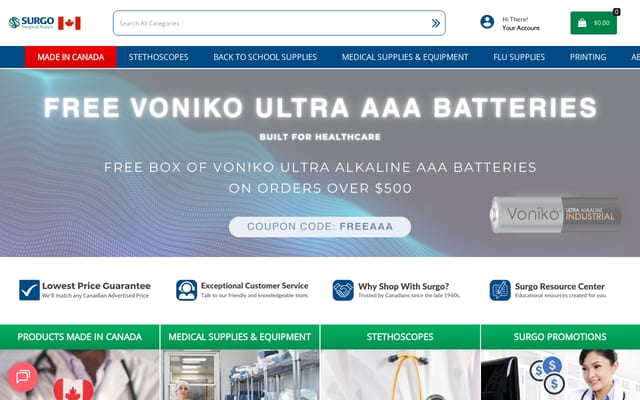
Task: Click the cart item count badge
Action: pos(616,12)
